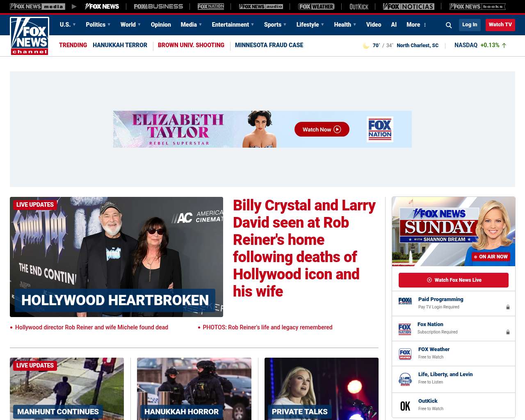525x420 pixels.
Task: Open Manhunt Continues story thumbnail
Action: 67,389
